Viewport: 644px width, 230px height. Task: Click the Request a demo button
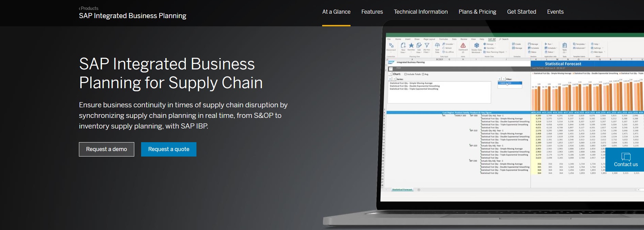pos(107,149)
